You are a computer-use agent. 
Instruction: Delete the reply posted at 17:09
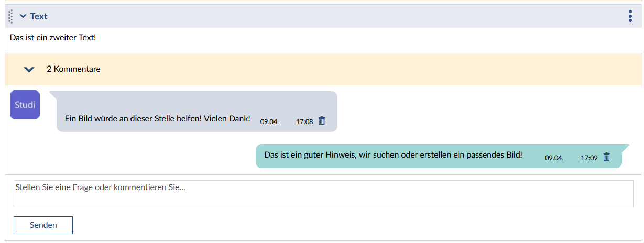(x=606, y=157)
